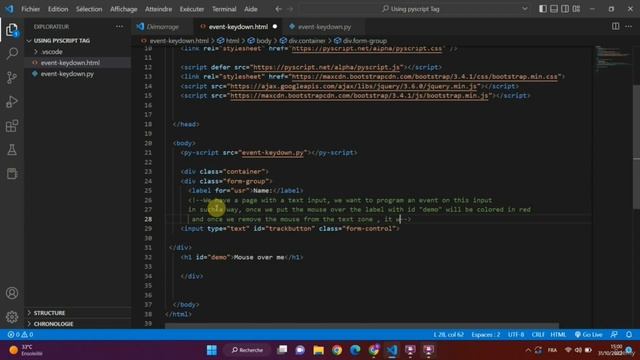Viewport: 640px width, 360px height.
Task: Click Explorer more actions ellipsis
Action: 119,27
